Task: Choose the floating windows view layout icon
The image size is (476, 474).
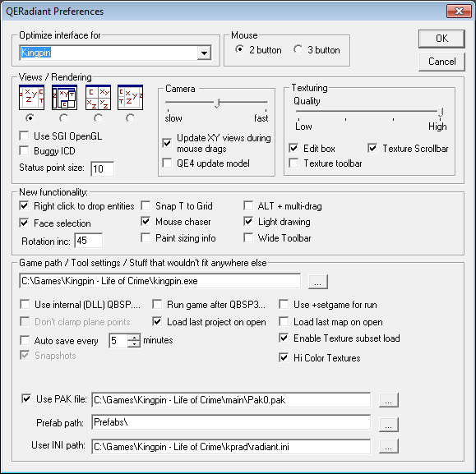Action: [x=64, y=98]
